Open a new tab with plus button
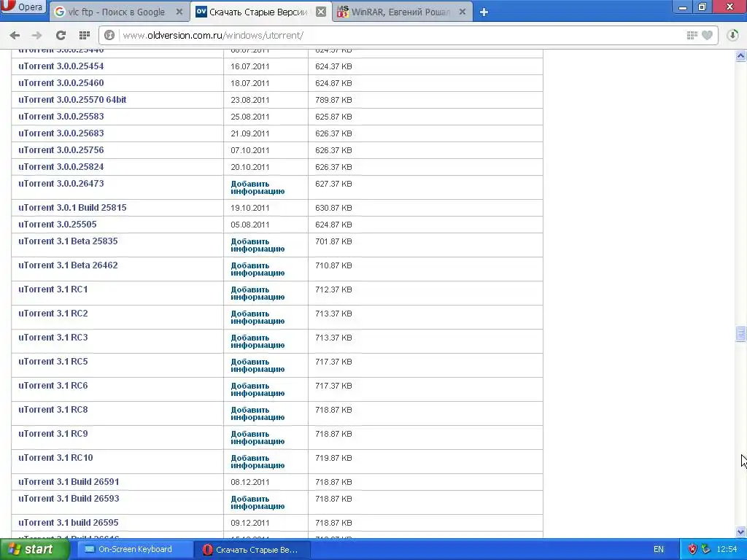 [x=484, y=12]
